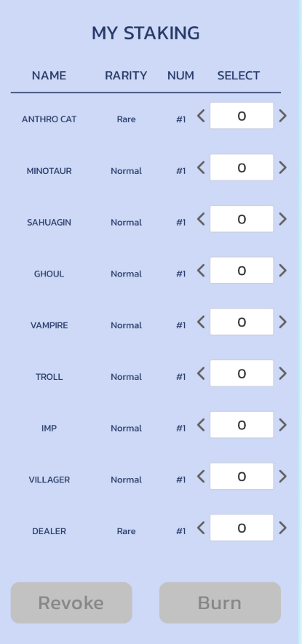Decrease VAMPIRE count using left chevron

[201, 322]
